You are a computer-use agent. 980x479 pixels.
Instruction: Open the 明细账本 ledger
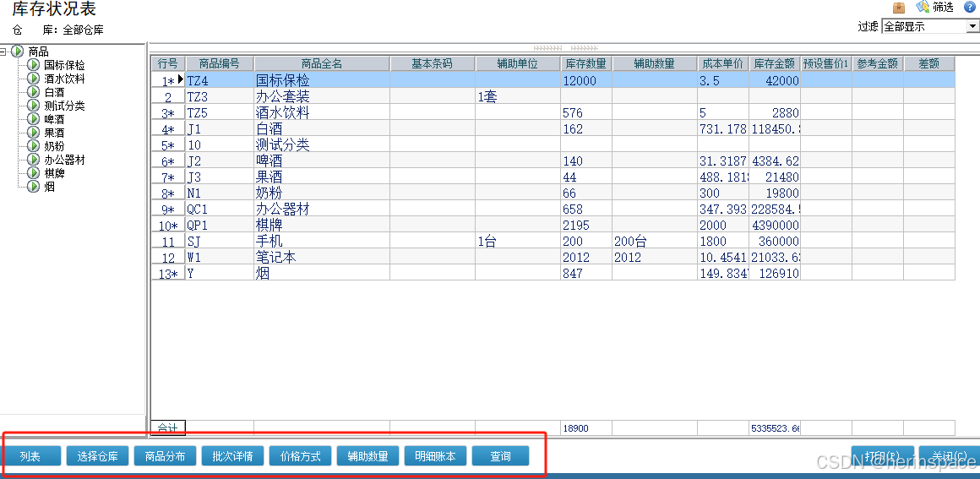435,456
